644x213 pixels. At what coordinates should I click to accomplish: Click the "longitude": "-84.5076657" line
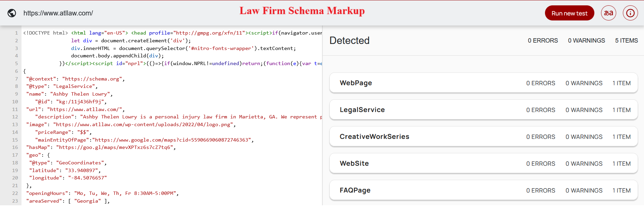coord(68,178)
